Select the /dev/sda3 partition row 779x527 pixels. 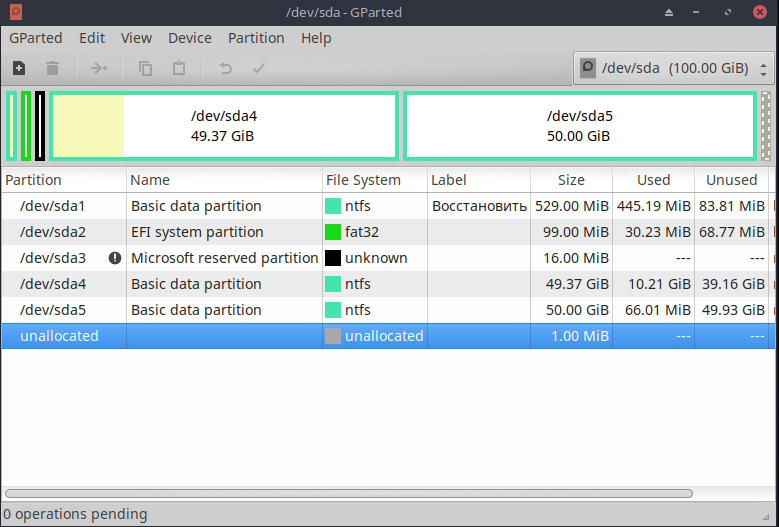[388, 258]
